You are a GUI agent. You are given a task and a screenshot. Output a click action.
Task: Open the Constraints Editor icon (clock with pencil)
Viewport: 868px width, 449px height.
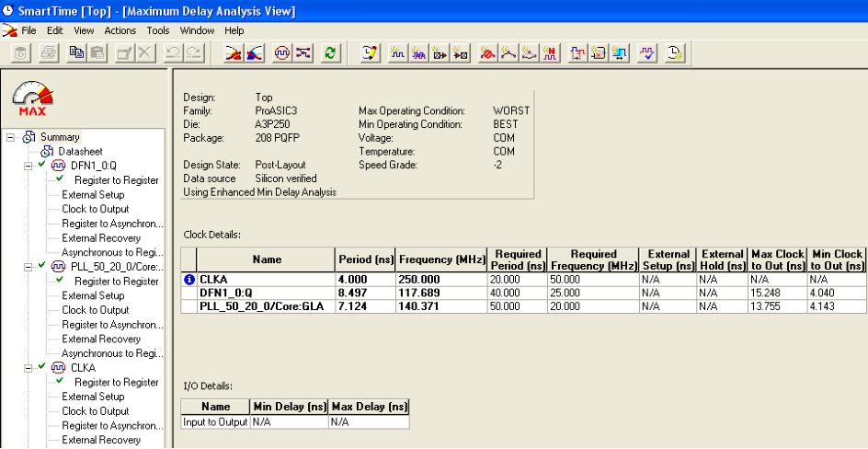click(x=370, y=53)
